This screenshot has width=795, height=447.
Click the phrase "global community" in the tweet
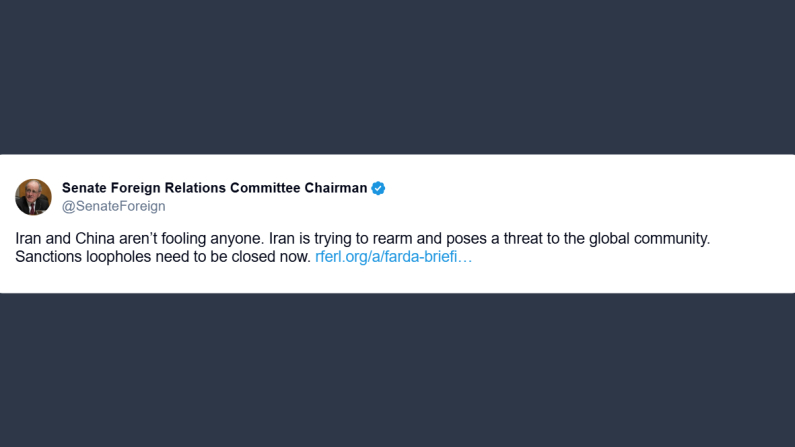(x=651, y=239)
